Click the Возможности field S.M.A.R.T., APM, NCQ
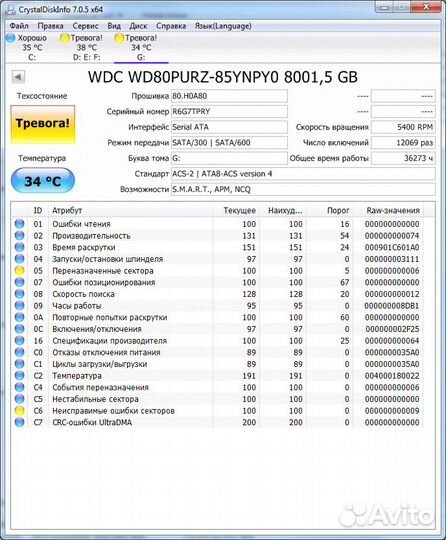Image resolution: width=446 pixels, height=540 pixels. 303,189
